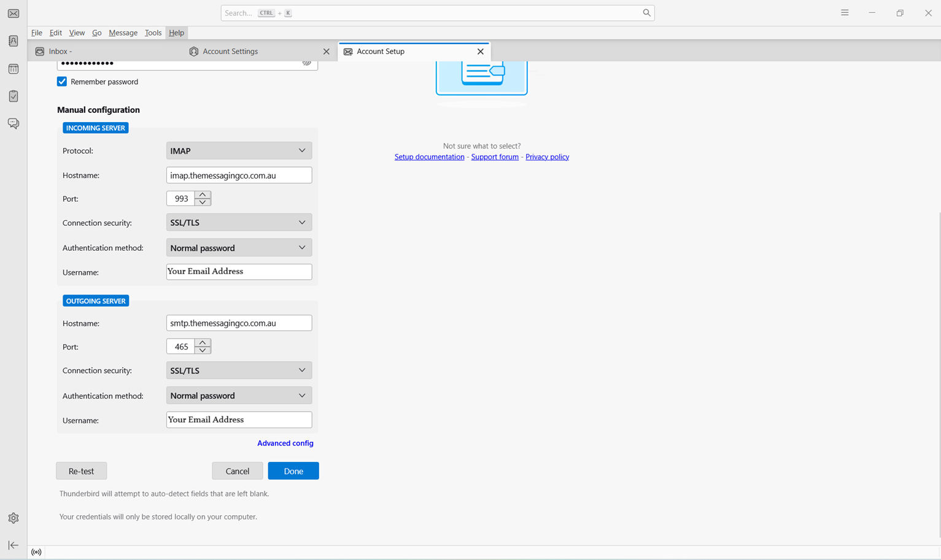Screen dimensions: 941x560
Task: Open incoming Connection security dropdown
Action: click(x=239, y=223)
